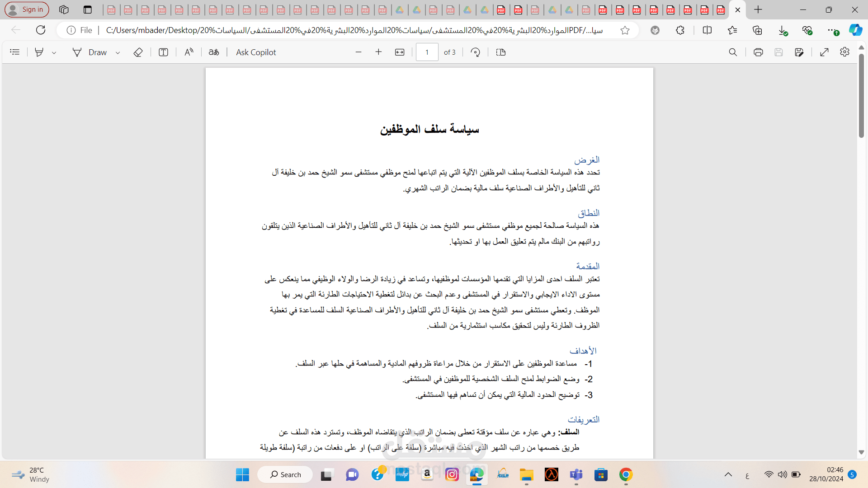
Task: Click the scrollbar down arrow
Action: click(861, 452)
